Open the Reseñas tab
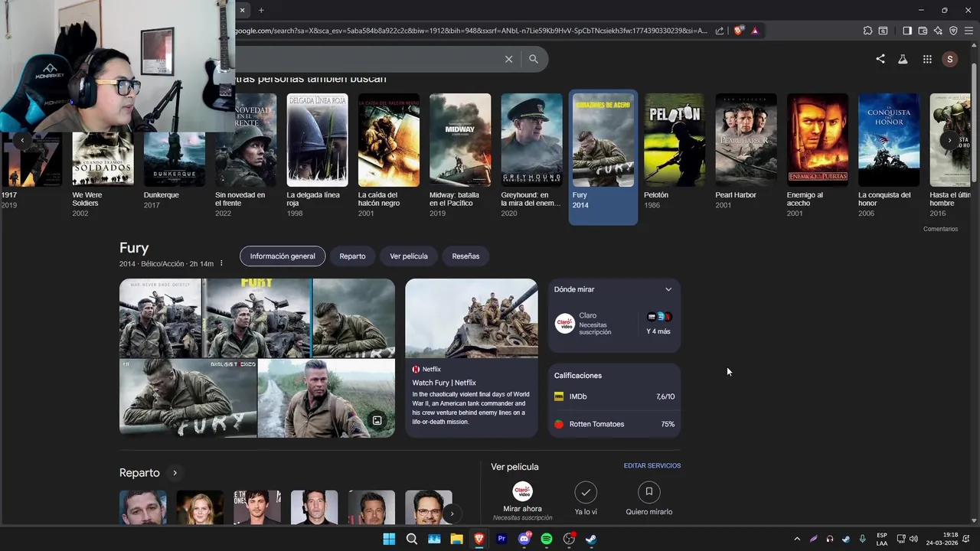Viewport: 980px width, 551px height. point(465,256)
